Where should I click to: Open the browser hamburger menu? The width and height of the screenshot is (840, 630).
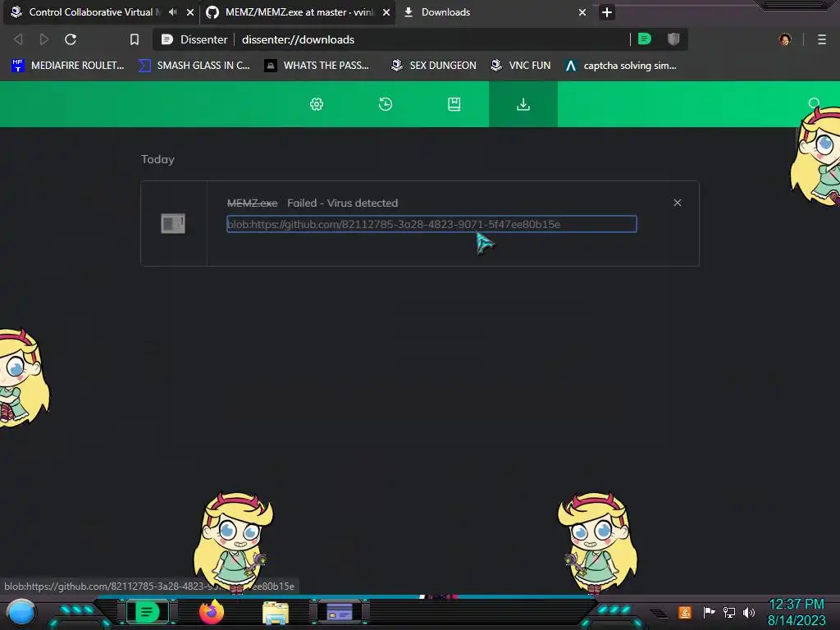pyautogui.click(x=821, y=39)
